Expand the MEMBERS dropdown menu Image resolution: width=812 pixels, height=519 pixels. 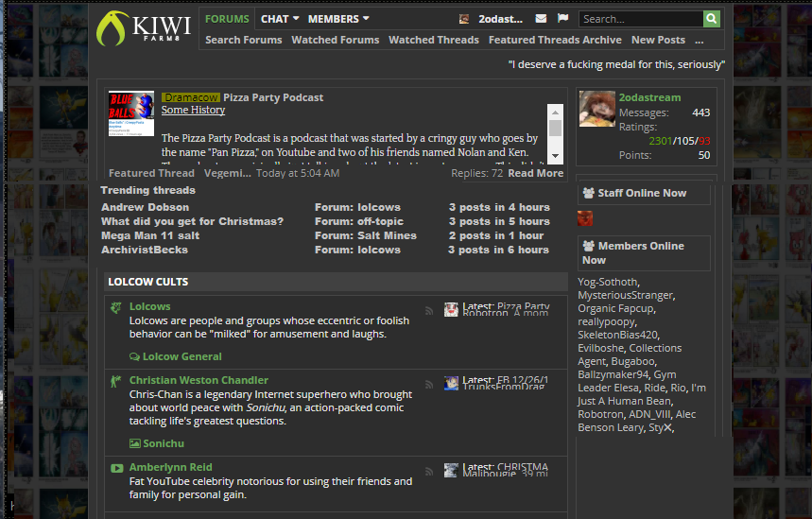(338, 19)
